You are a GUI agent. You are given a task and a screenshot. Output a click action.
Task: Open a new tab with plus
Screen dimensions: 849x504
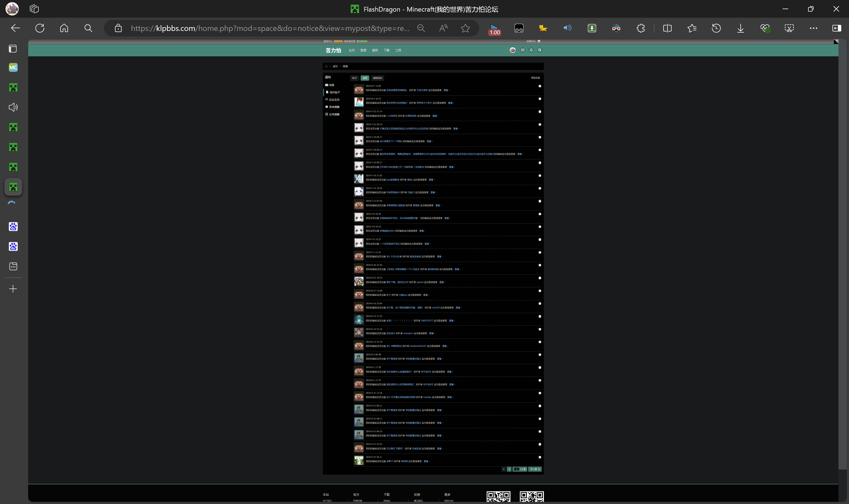(x=13, y=289)
